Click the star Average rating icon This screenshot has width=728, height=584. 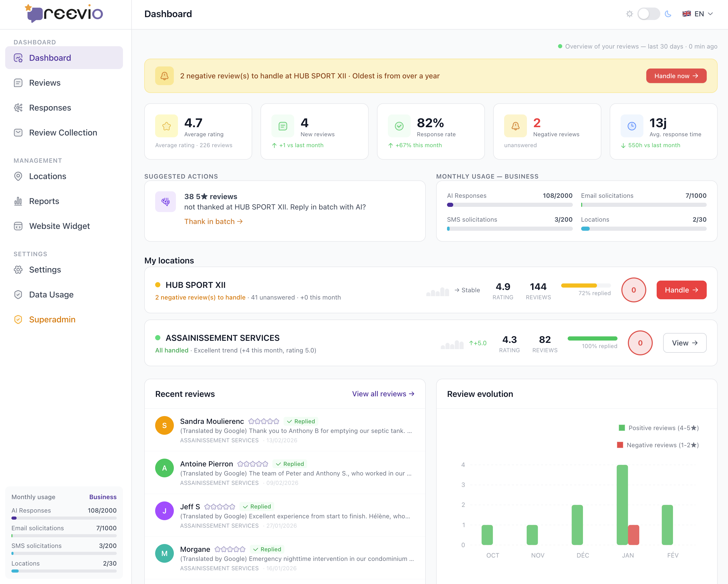(x=167, y=126)
